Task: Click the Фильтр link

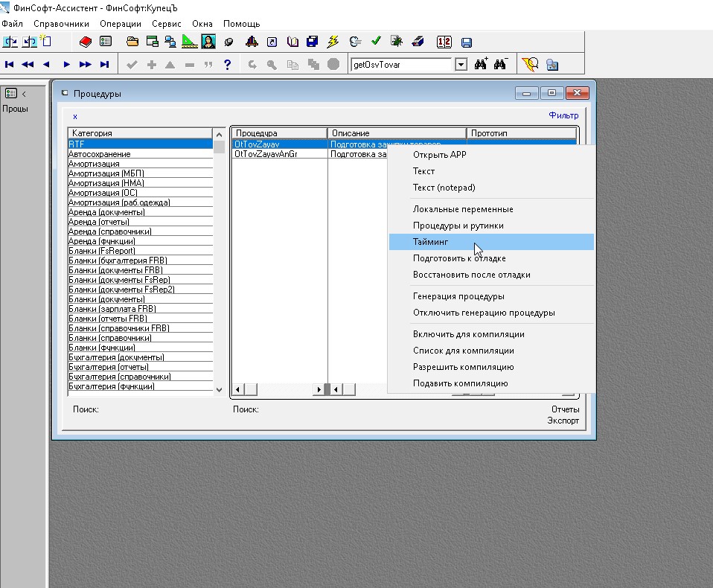Action: pyautogui.click(x=563, y=115)
